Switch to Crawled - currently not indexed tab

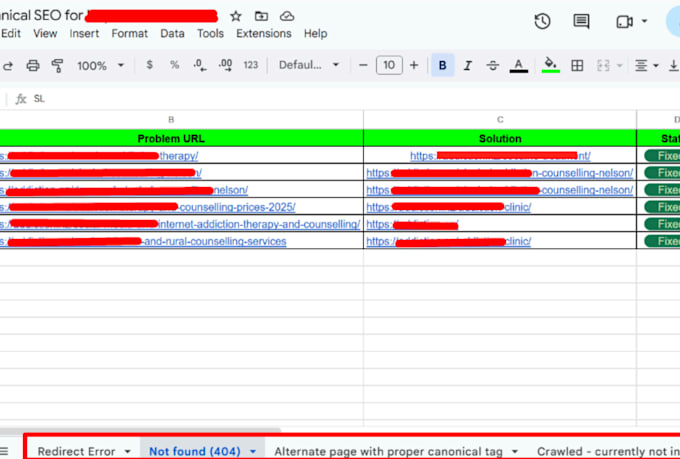608,451
